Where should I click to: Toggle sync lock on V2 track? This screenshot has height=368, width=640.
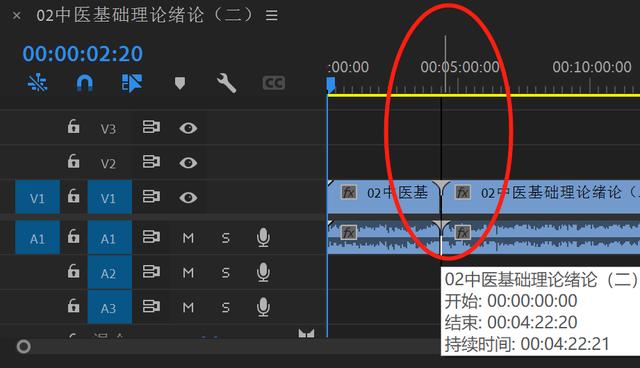tap(151, 162)
